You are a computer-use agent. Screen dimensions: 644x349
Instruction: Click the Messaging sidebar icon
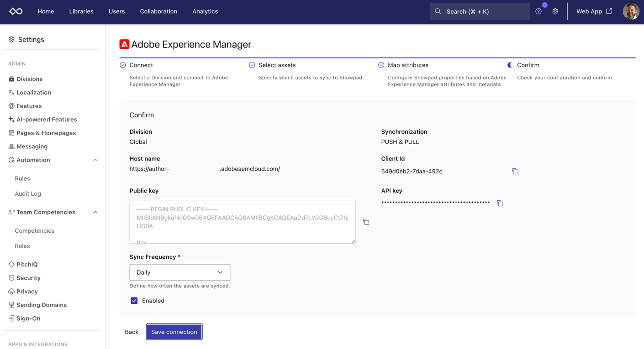point(11,146)
